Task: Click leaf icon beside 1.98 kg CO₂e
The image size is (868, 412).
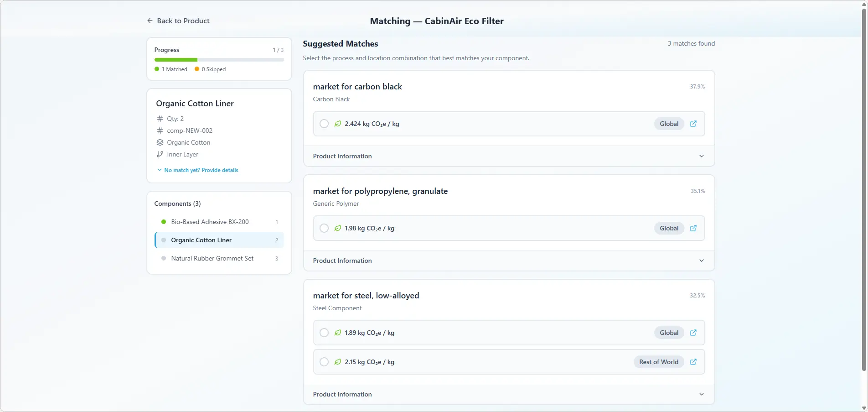Action: 337,228
